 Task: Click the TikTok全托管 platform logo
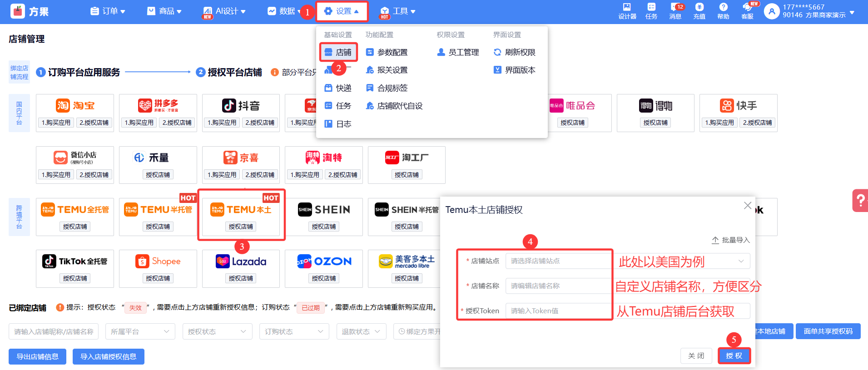pyautogui.click(x=75, y=261)
